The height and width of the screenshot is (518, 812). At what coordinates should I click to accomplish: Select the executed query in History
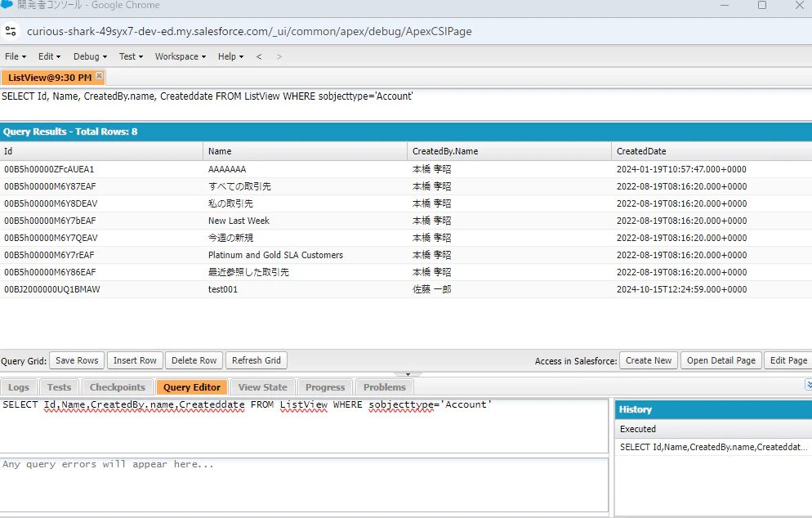[713, 447]
